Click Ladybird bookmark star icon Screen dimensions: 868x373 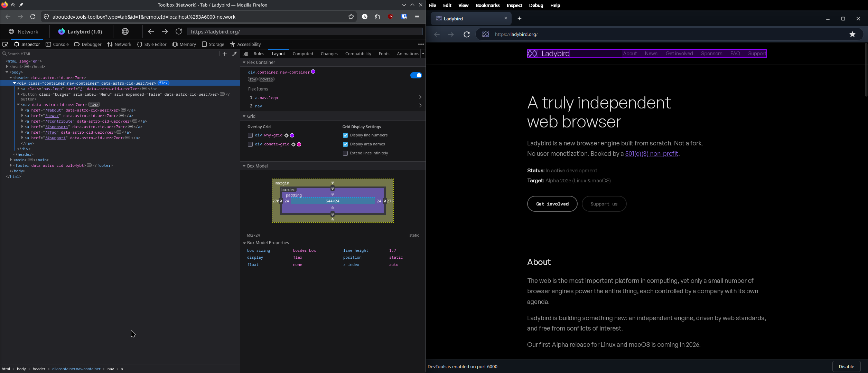point(852,34)
